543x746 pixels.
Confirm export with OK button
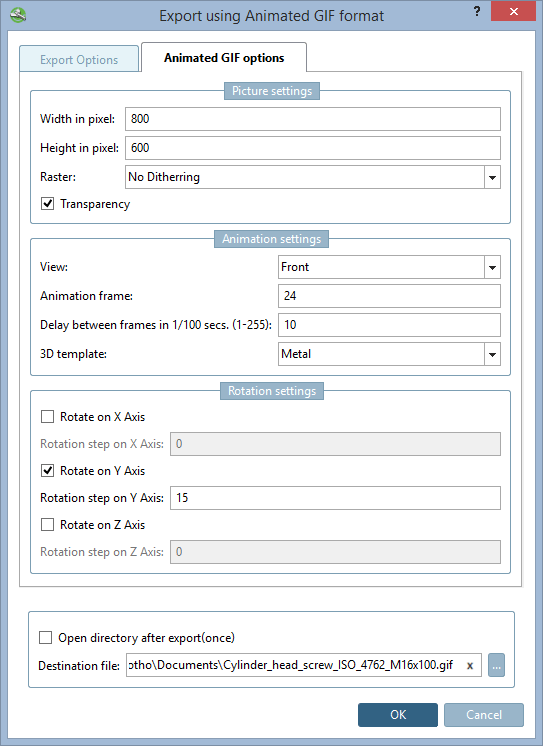(x=398, y=715)
